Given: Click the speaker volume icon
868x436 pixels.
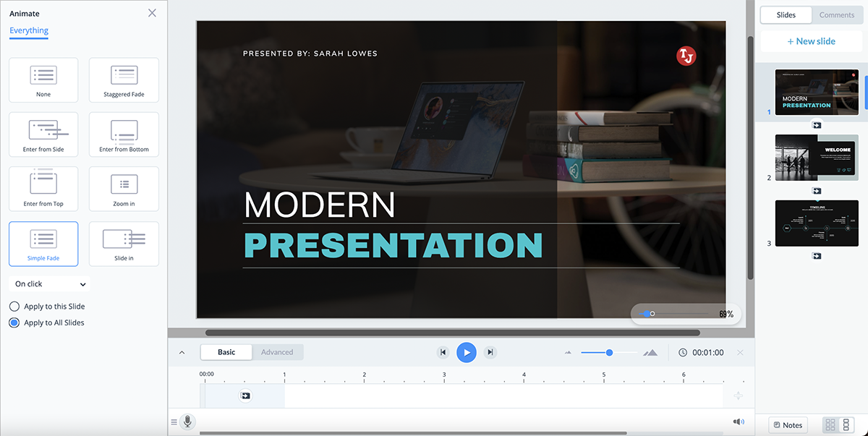Looking at the screenshot, I should tap(738, 422).
